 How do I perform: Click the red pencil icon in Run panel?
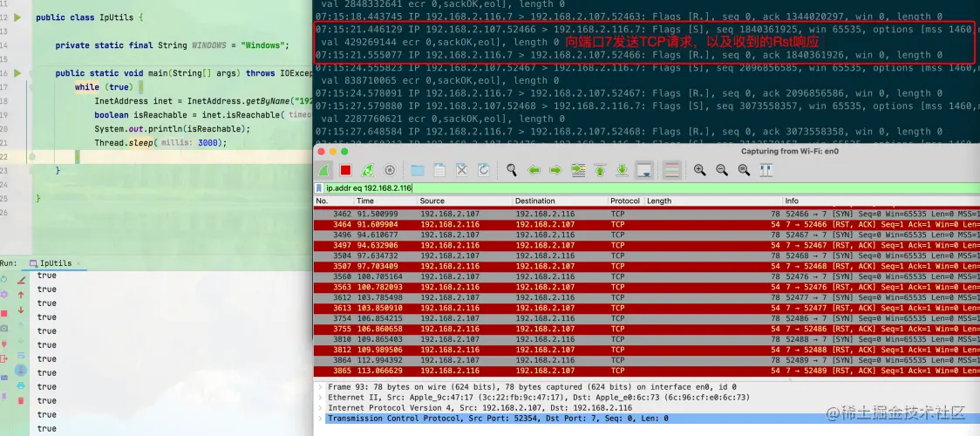(21, 280)
